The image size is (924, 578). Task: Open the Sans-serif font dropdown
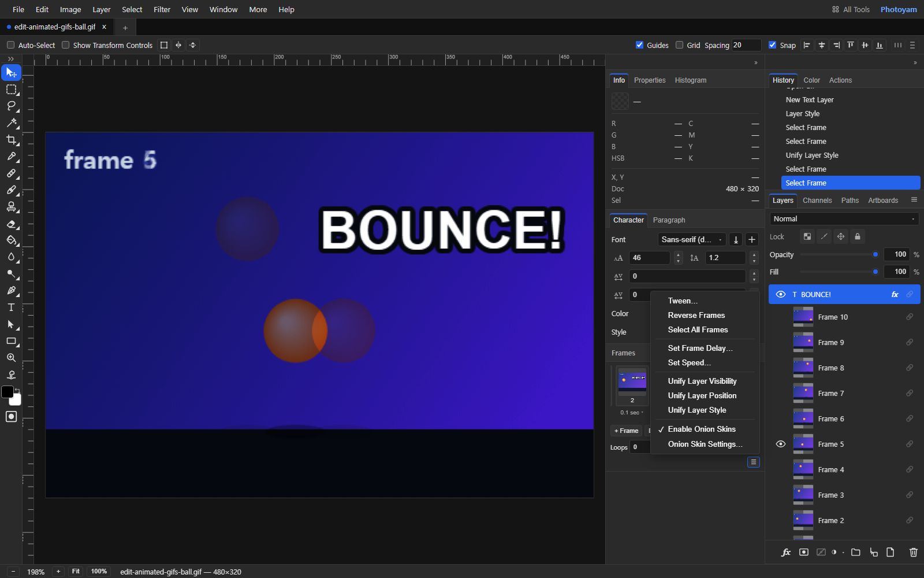[691, 239]
